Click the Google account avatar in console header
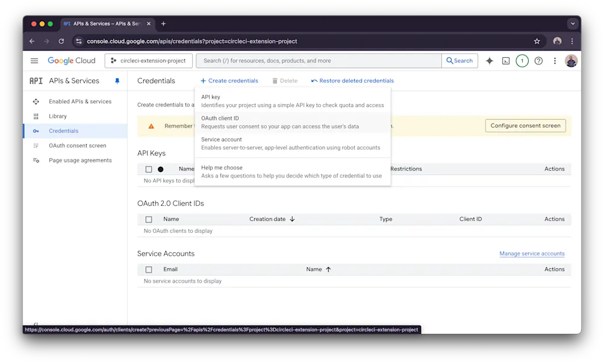Viewport: 604px width, 364px height. pyautogui.click(x=571, y=61)
